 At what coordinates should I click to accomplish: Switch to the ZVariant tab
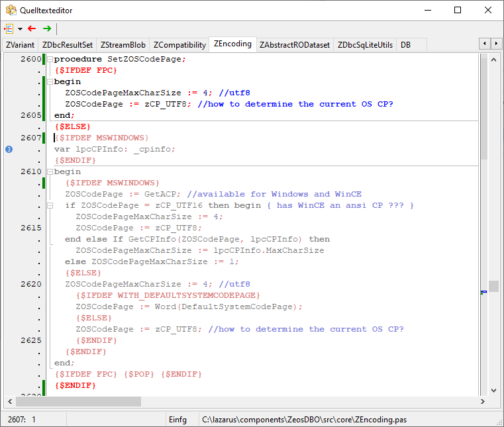(20, 45)
